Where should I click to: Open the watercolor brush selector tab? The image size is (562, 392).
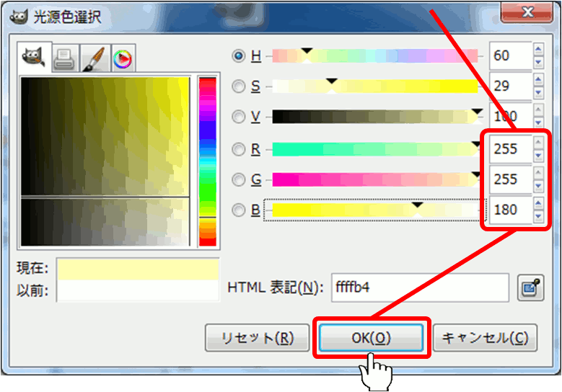pyautogui.click(x=93, y=59)
